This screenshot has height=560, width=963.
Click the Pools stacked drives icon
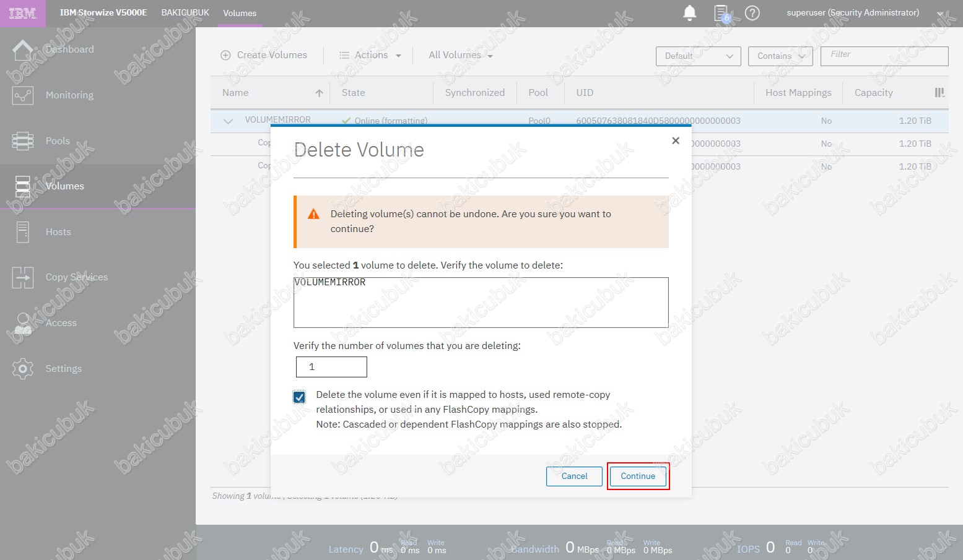click(23, 141)
